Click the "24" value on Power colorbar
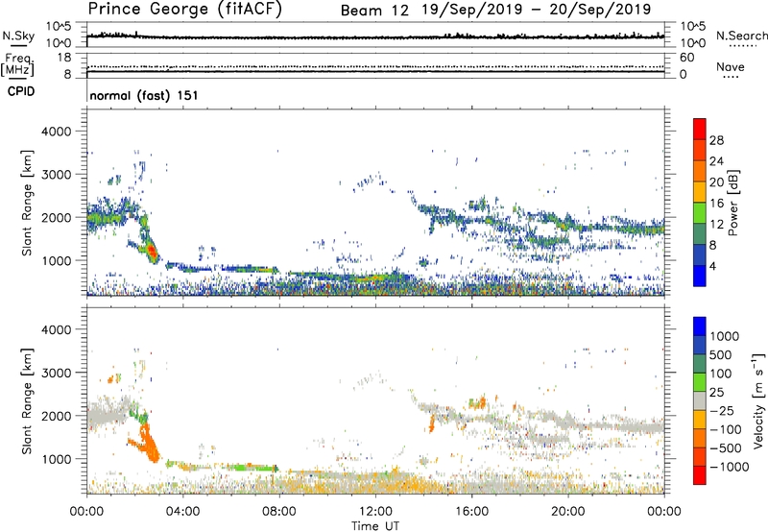 pos(716,161)
